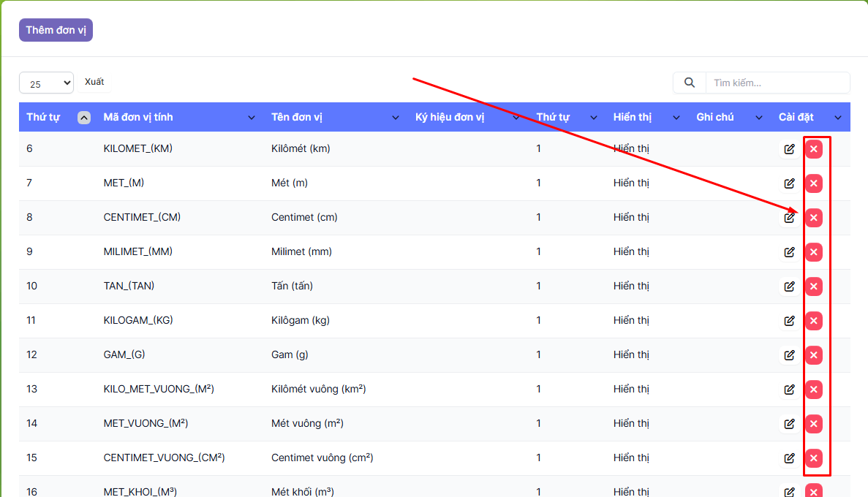868x497 pixels.
Task: Edit the Centimet (cm) unit
Action: point(789,218)
